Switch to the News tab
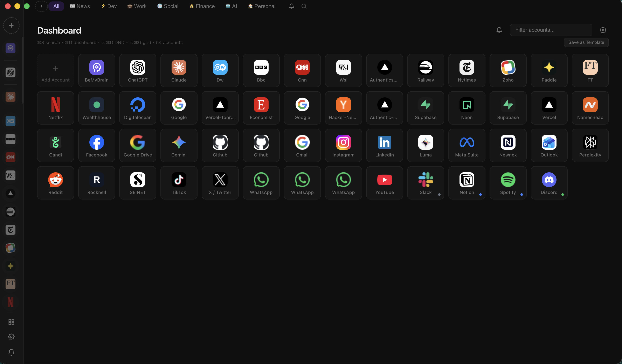 80,6
